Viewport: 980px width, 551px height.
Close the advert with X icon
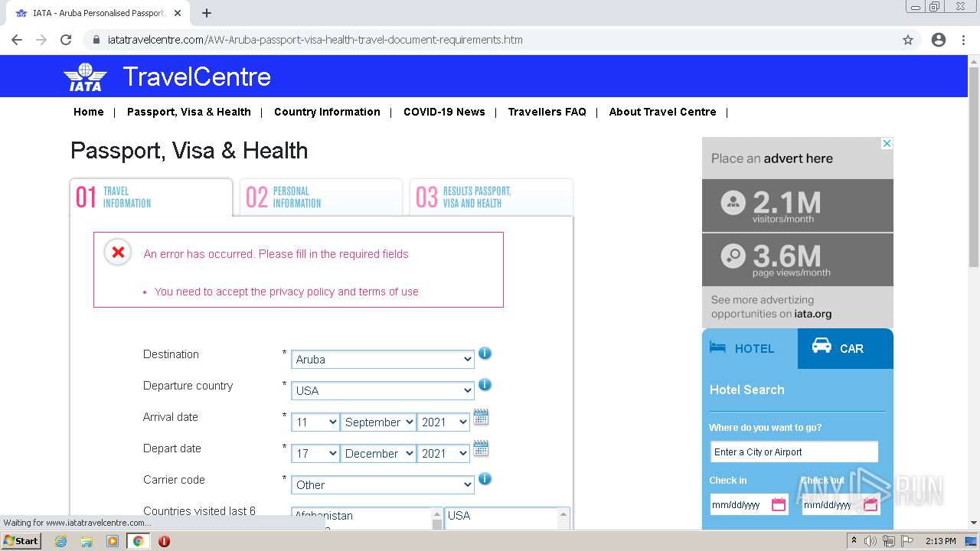point(887,143)
